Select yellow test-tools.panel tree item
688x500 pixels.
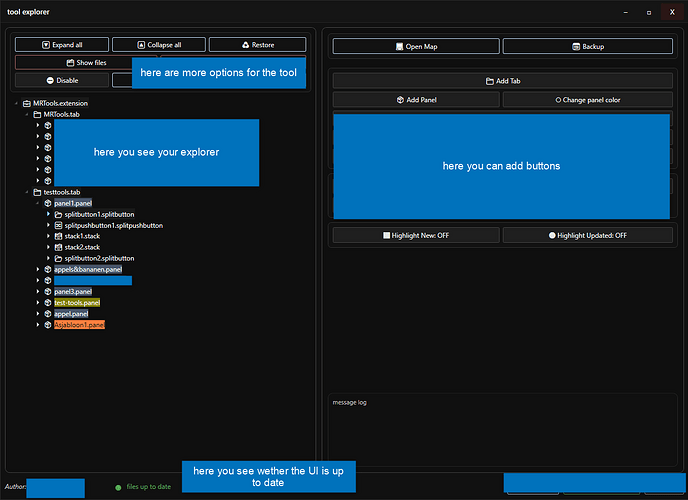pyautogui.click(x=77, y=303)
